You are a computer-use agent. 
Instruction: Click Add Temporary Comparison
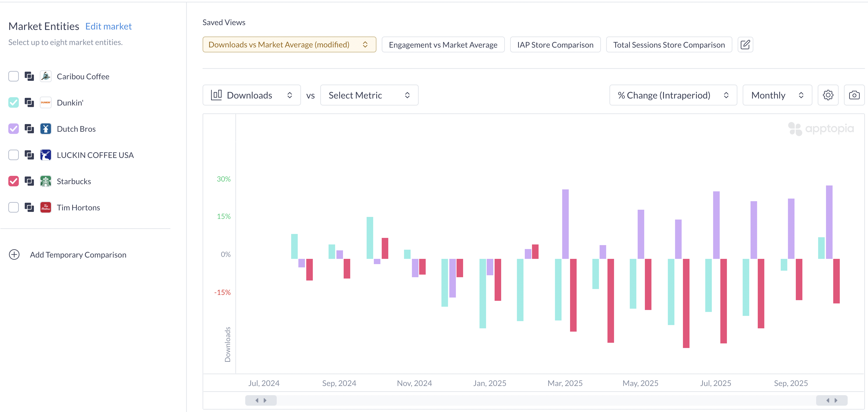click(78, 255)
